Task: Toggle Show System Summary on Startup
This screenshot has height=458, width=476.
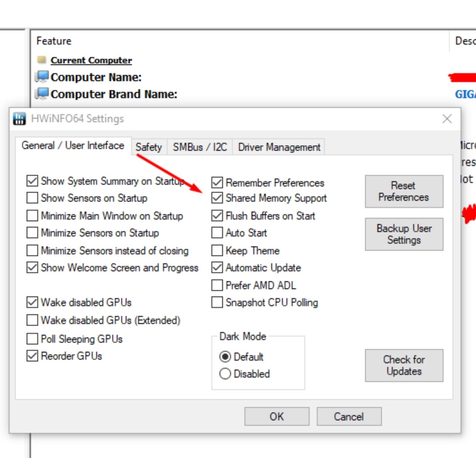Action: pos(32,181)
